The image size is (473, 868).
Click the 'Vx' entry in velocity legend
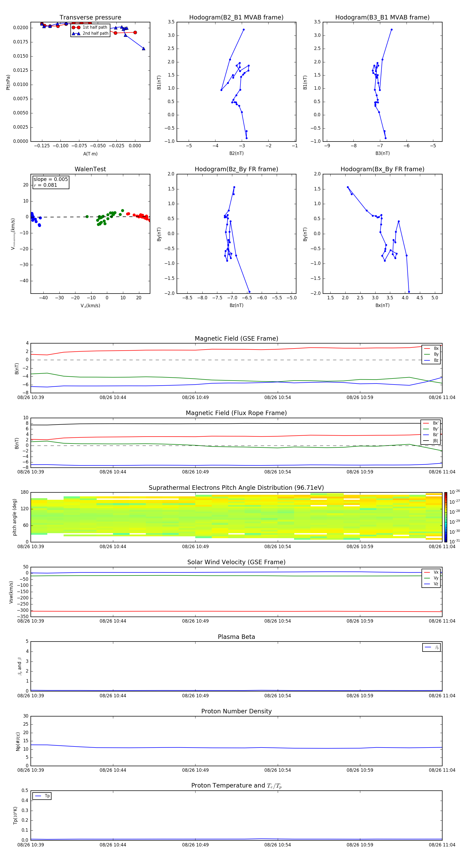click(x=431, y=572)
